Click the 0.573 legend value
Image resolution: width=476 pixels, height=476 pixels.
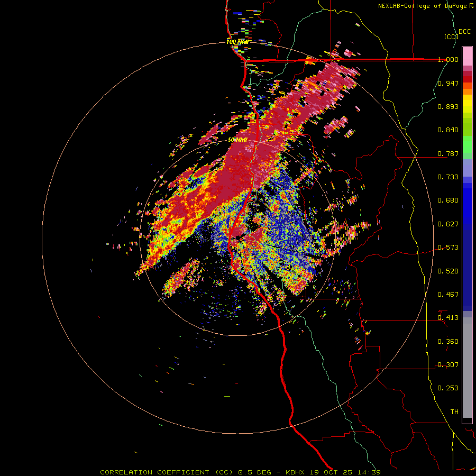click(x=448, y=248)
